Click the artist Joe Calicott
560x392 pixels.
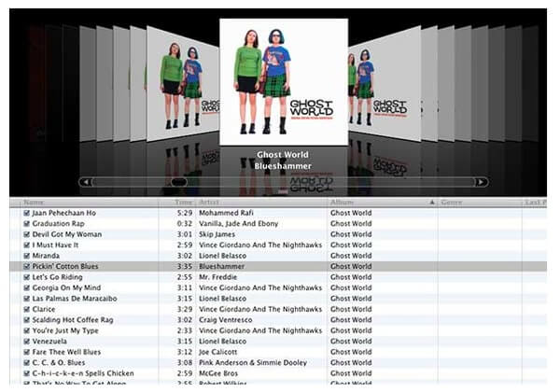pos(217,352)
